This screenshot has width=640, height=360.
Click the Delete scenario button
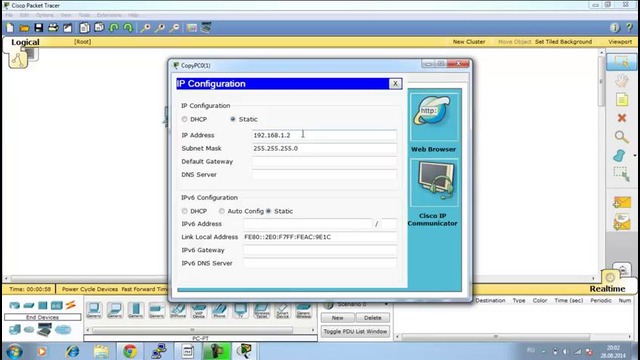372,318
